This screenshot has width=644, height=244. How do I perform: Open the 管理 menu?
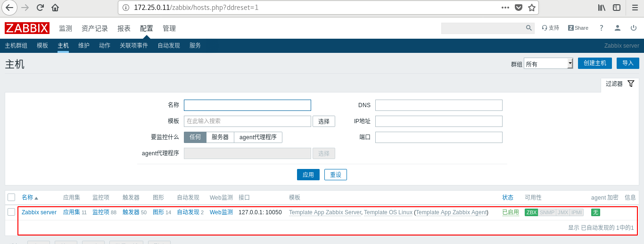tap(169, 28)
